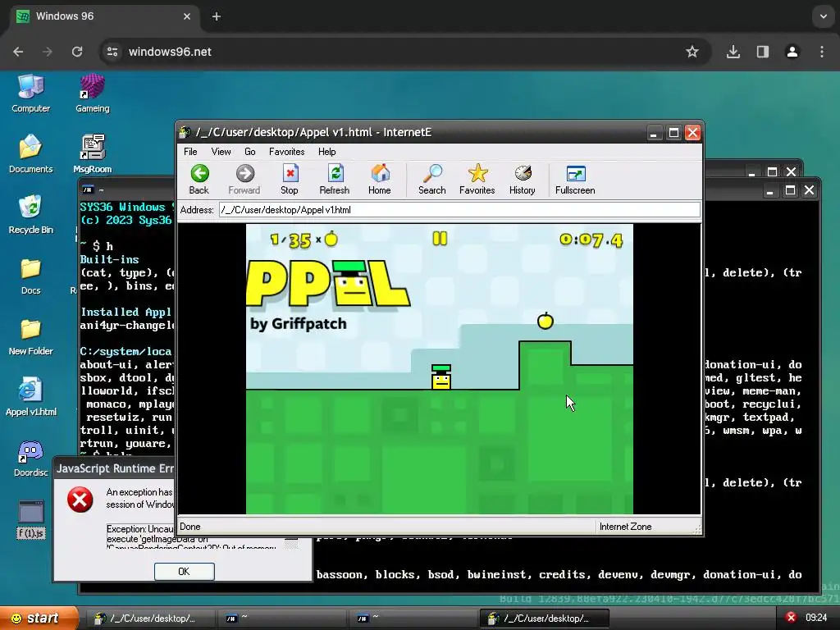Open the Help menu in InternetE
Viewport: 840px width, 630px height.
(x=326, y=152)
